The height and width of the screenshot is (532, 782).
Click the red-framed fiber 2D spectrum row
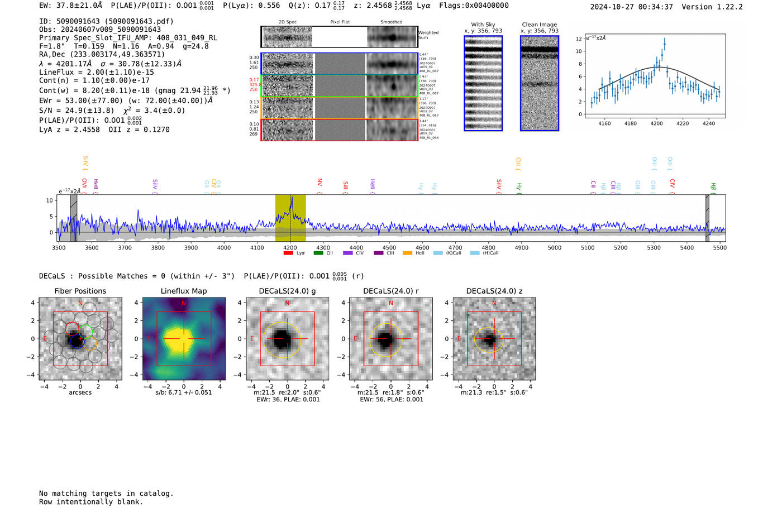pos(339,130)
